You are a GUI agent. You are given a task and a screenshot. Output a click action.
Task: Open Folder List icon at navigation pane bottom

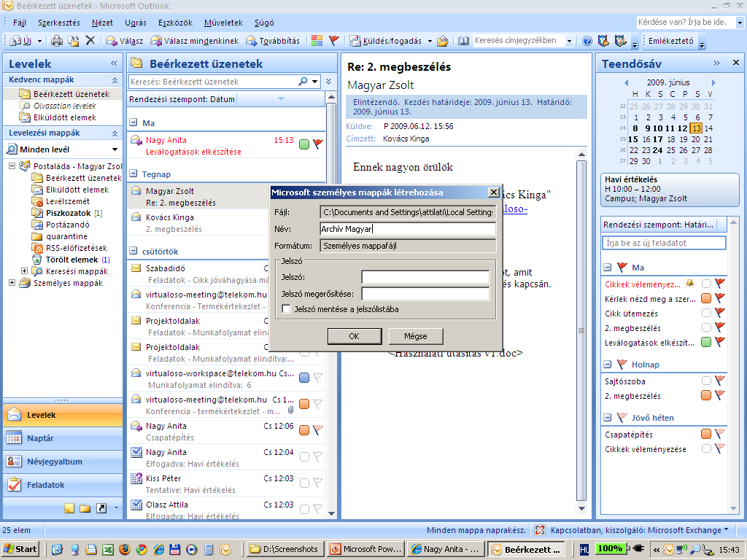click(85, 508)
